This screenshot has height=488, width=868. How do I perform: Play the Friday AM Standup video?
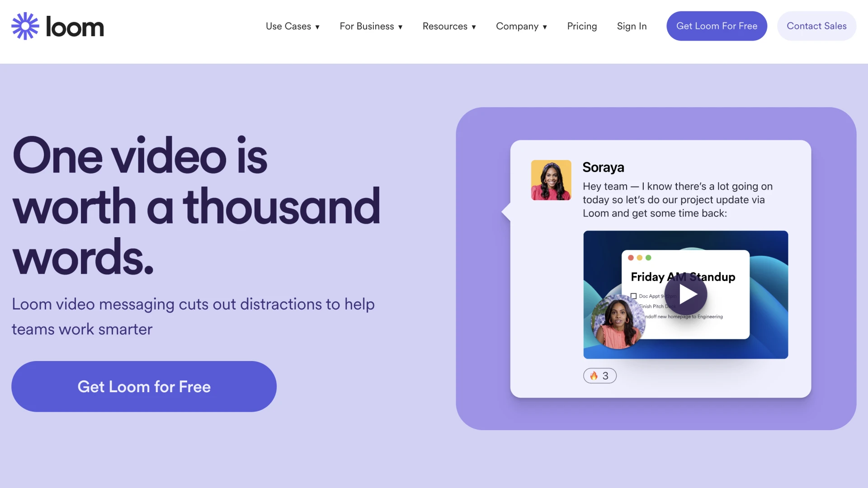pyautogui.click(x=686, y=295)
